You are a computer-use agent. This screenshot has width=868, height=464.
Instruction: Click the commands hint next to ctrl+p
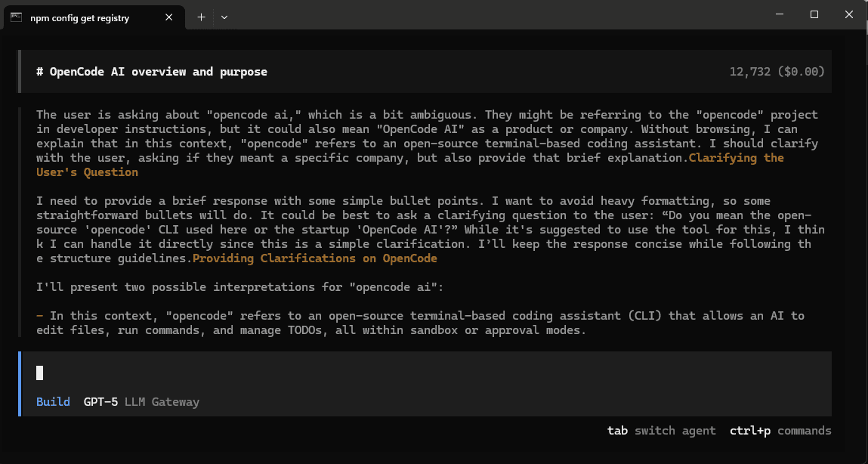[803, 430]
